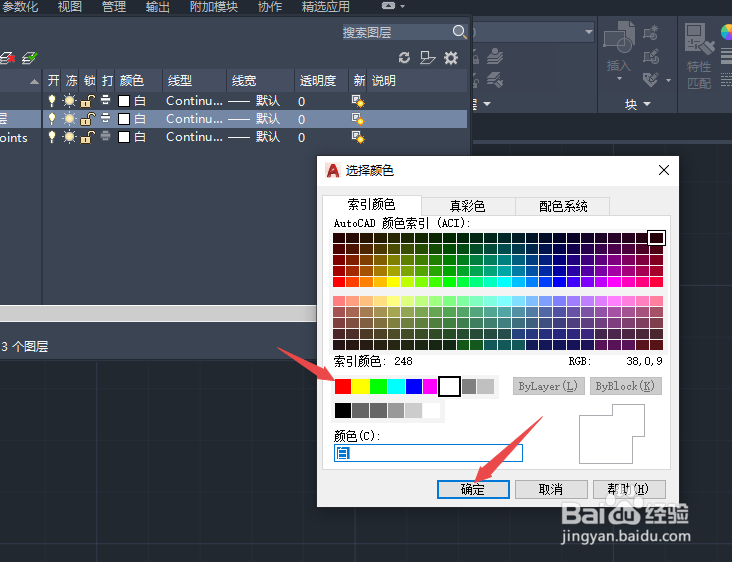The height and width of the screenshot is (562, 732).
Task: Click the toggle override highlight icon beside refresh
Action: (x=427, y=58)
